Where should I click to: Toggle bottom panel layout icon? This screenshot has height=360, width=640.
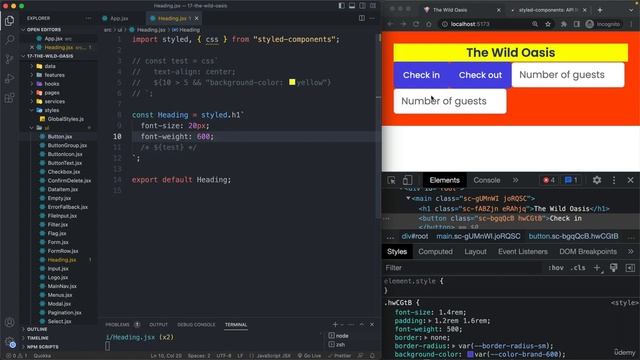click(352, 6)
